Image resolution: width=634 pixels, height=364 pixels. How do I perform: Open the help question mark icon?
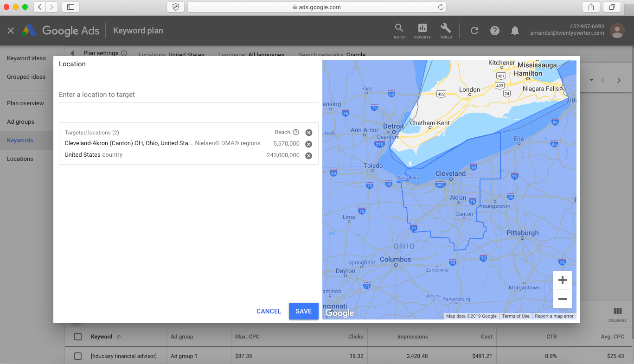[495, 31]
